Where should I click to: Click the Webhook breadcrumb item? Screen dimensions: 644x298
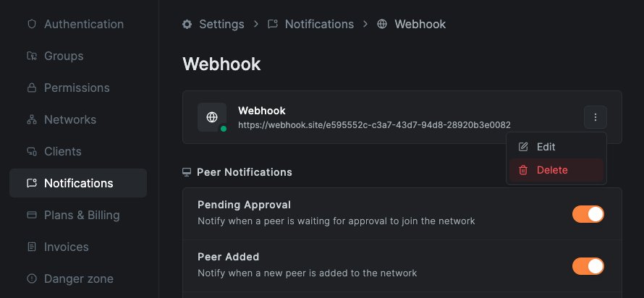pos(420,24)
